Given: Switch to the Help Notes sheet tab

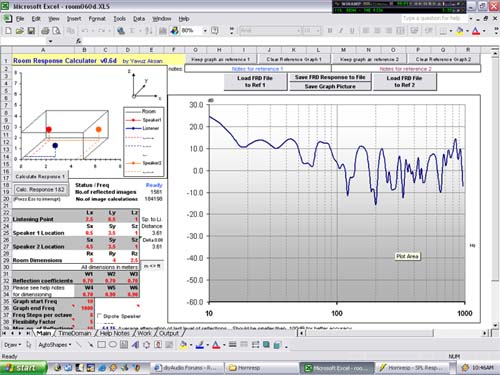Looking at the screenshot, I should [114, 333].
